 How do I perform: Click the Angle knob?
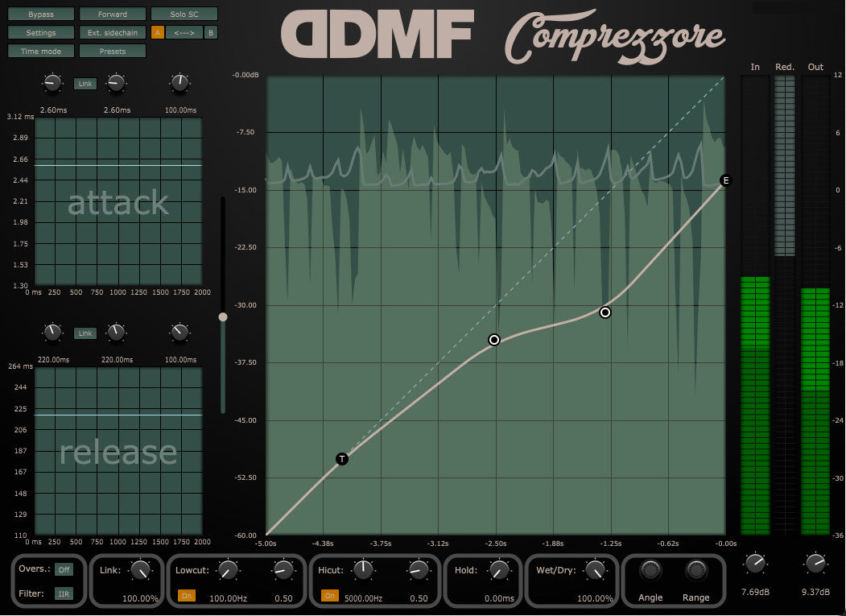click(650, 571)
